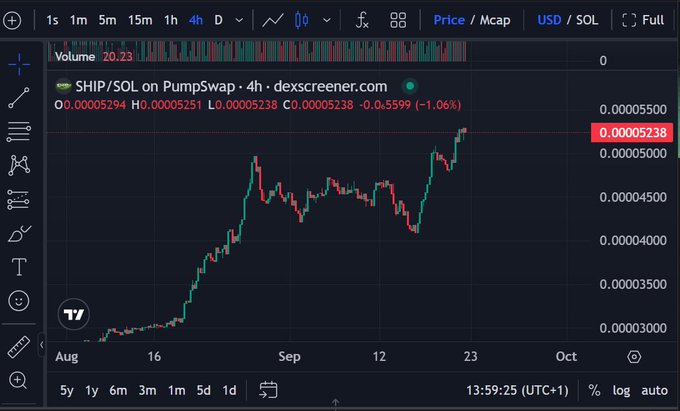
Task: Select the ruler measure tool
Action: [19, 347]
